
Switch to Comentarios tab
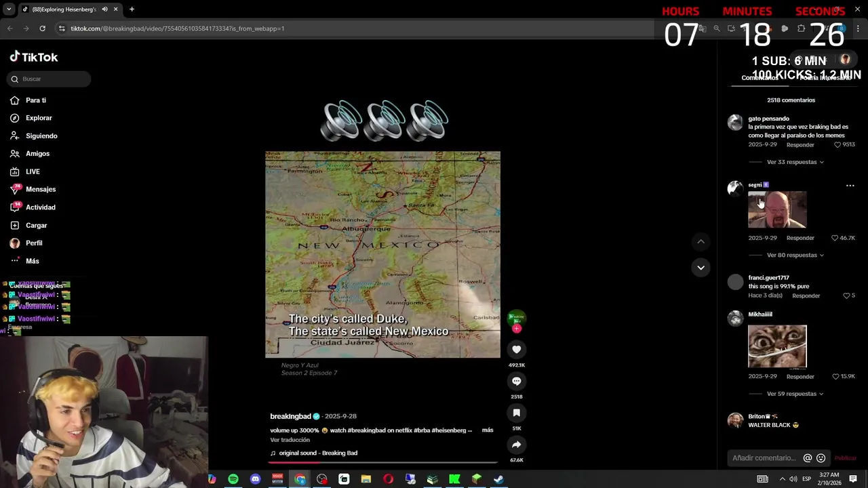coord(759,78)
